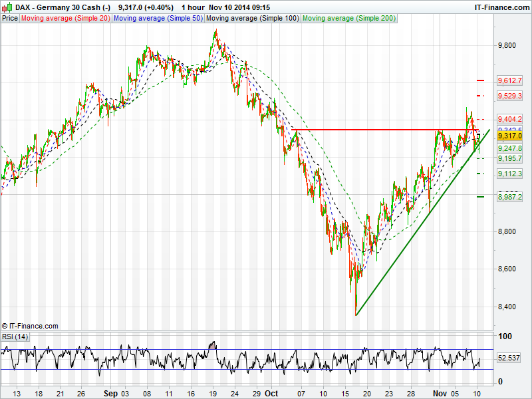Click the red 9,404.2 level label
Image resolution: width=532 pixels, height=399 pixels.
coord(510,119)
